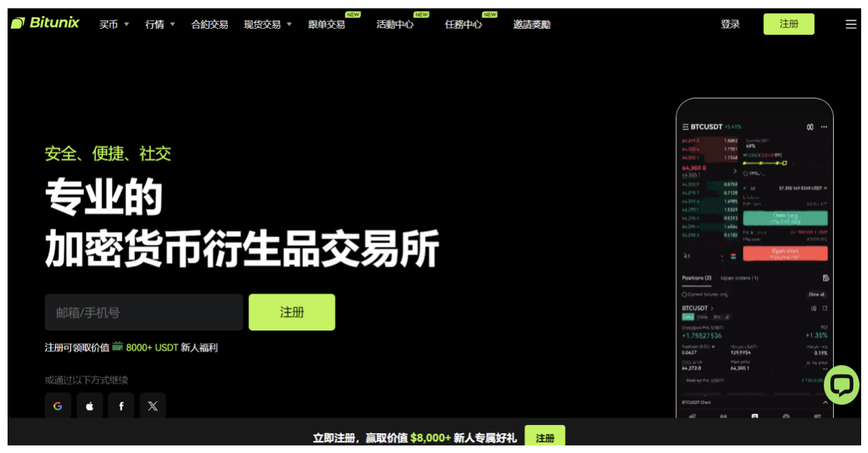Expand the 行情 dropdown menu

160,24
